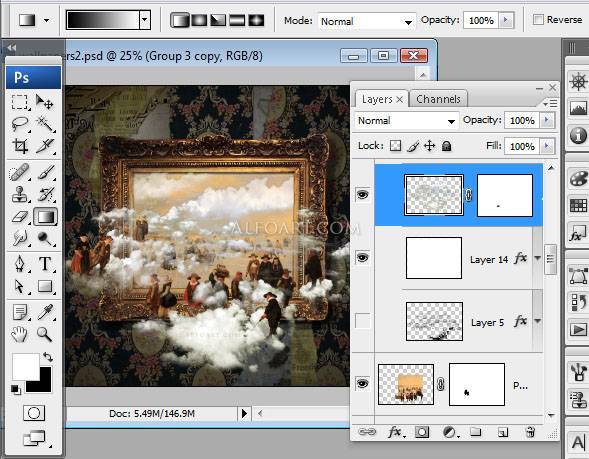Choose Reflected Gradient style
The image size is (589, 459).
pos(237,20)
